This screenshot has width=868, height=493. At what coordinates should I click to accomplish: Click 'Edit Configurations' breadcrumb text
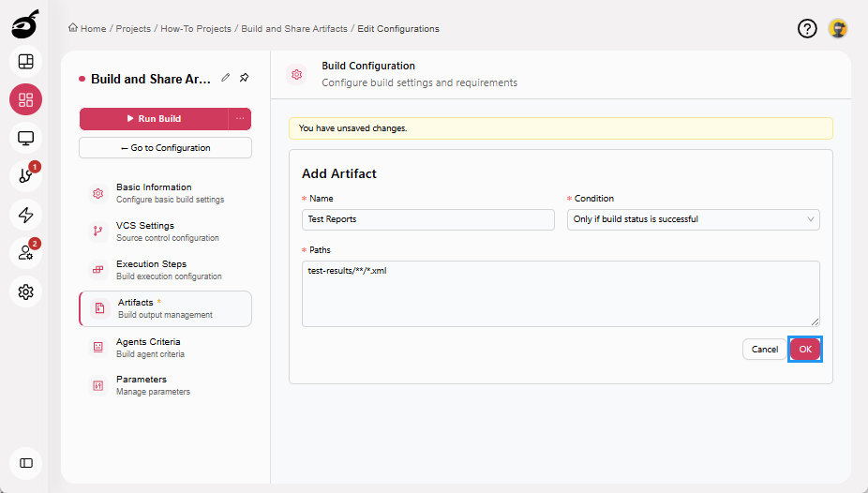point(398,29)
